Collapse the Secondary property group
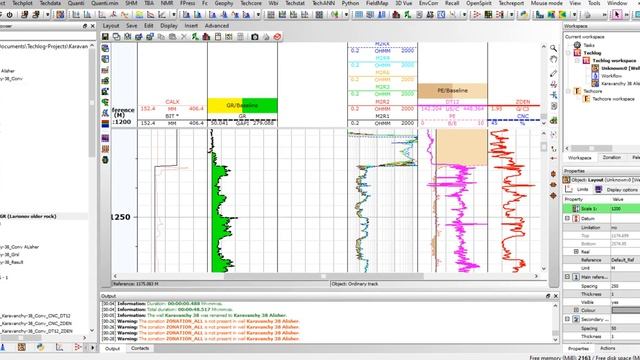 click(x=567, y=319)
